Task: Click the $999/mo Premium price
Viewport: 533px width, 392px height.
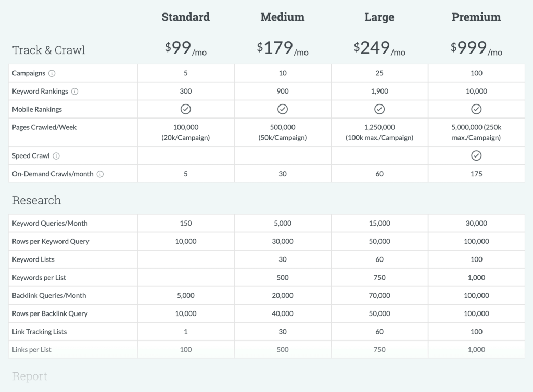Action: (476, 48)
